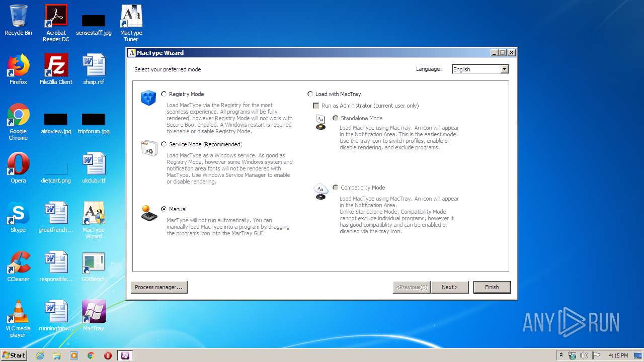Open runningforu document icon

(56, 316)
